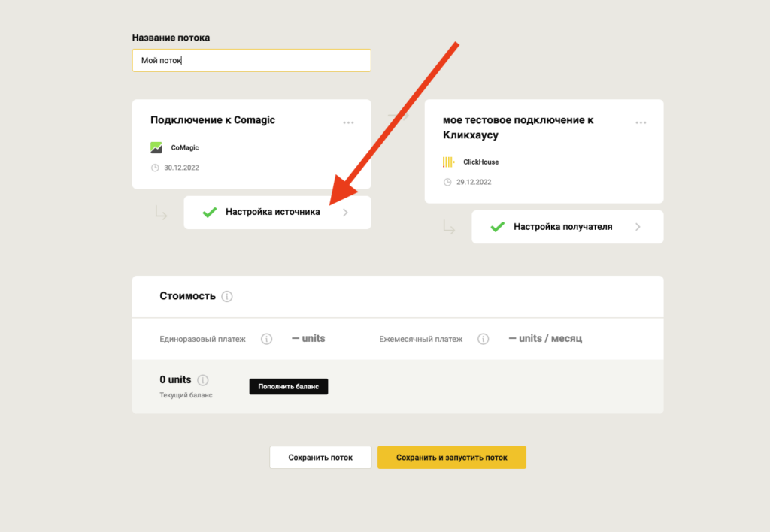
Task: Click the green checkmark on Настройка источника
Action: pos(209,213)
